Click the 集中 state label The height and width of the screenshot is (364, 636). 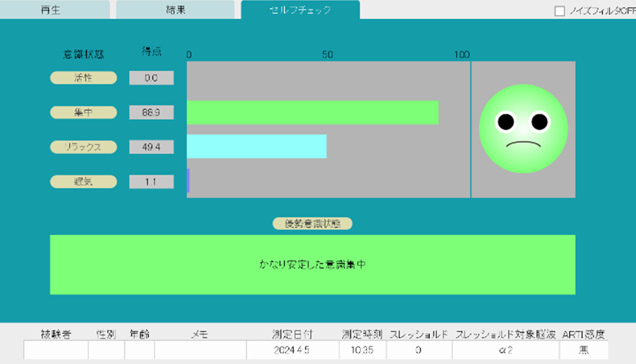tap(83, 113)
